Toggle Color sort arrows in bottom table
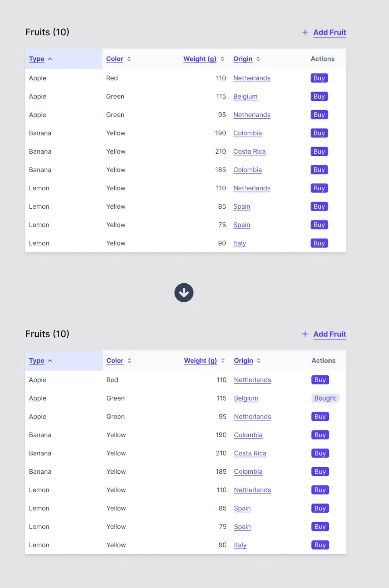 click(x=129, y=361)
